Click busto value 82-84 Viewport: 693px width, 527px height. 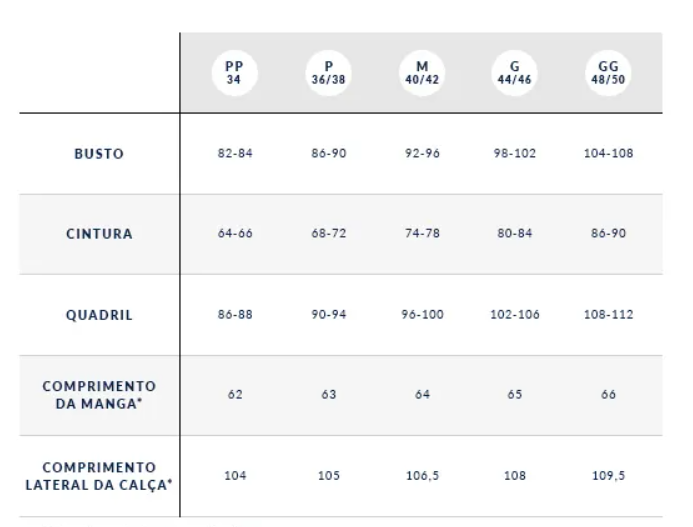point(234,154)
